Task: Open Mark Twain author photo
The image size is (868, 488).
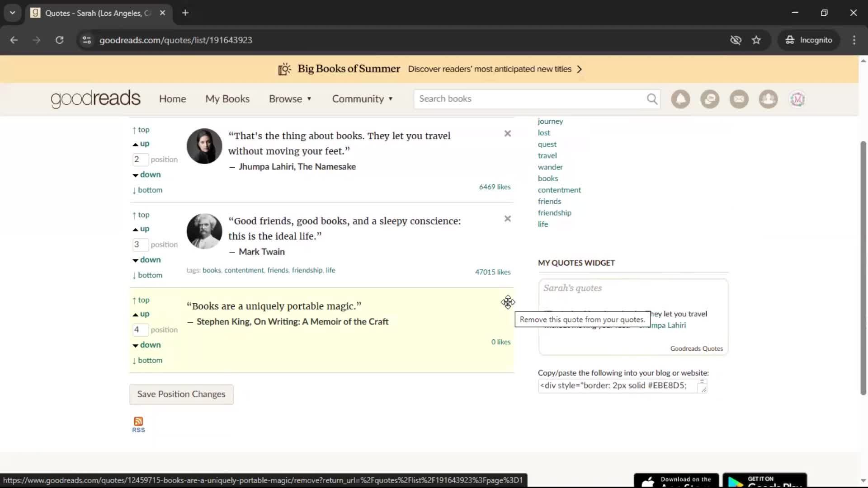Action: pyautogui.click(x=204, y=231)
